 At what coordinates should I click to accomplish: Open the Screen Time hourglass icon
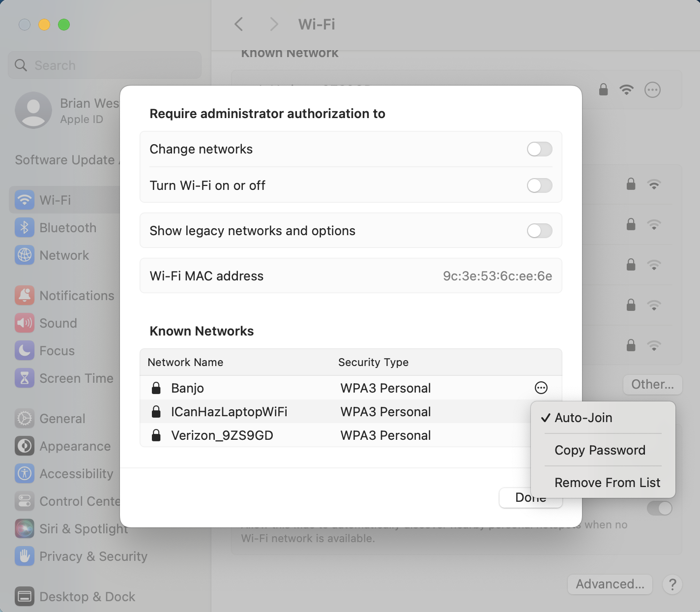coord(25,378)
